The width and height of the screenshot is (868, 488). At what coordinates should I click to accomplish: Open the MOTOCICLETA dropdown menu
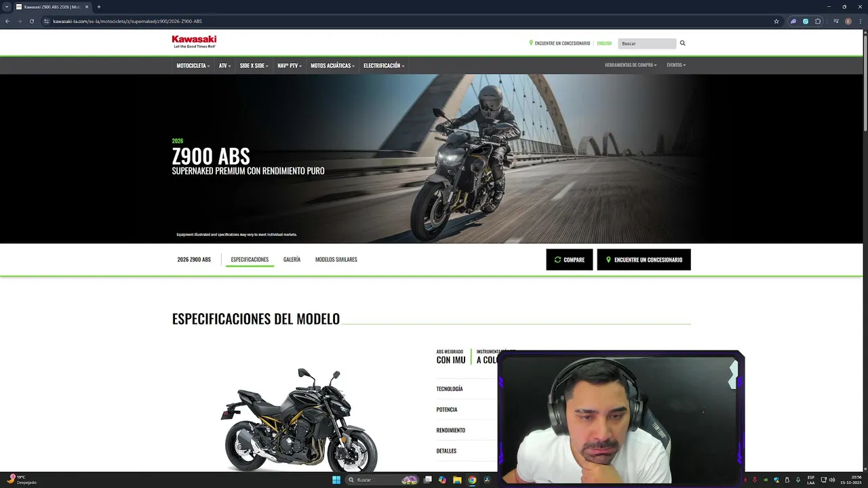point(193,66)
